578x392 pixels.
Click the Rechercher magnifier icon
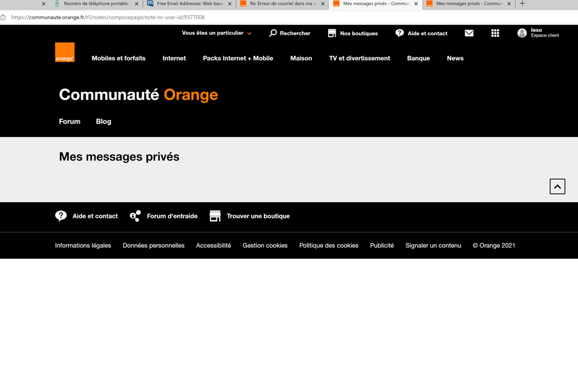(x=273, y=33)
